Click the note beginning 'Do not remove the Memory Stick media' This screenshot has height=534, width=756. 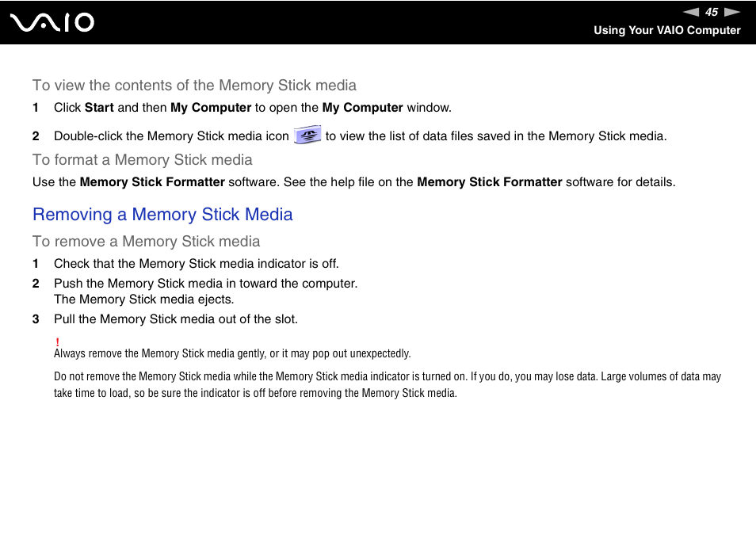click(388, 384)
